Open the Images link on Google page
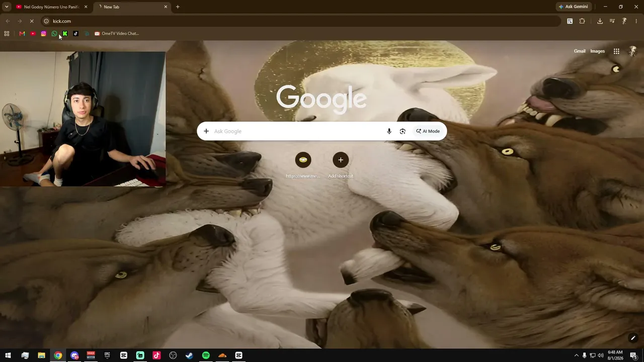Viewport: 644px width, 362px height. [597, 51]
